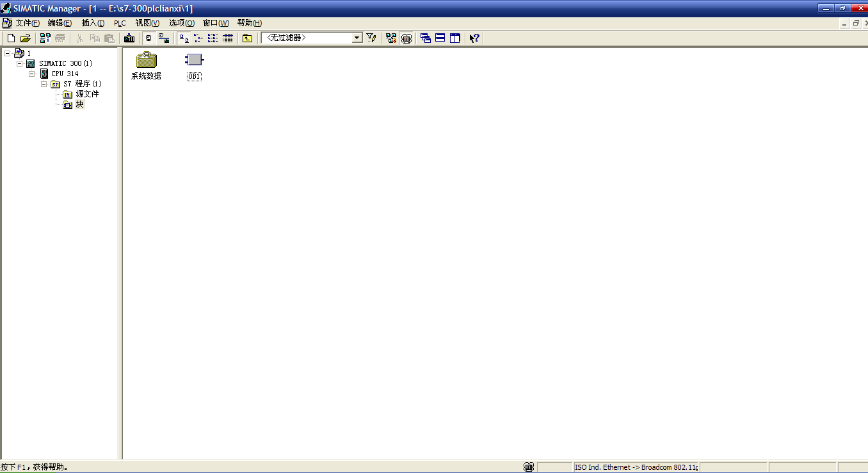Open the 无过滤器 filter dropdown
The image size is (868, 473).
pyautogui.click(x=357, y=38)
